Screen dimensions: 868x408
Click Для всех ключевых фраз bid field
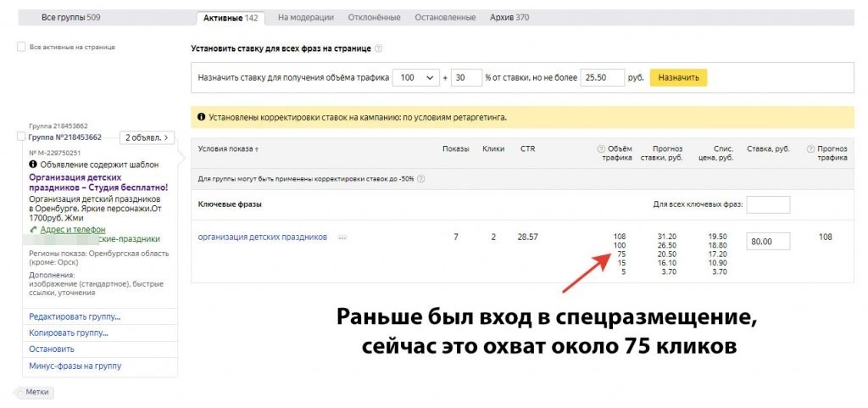[x=768, y=204]
